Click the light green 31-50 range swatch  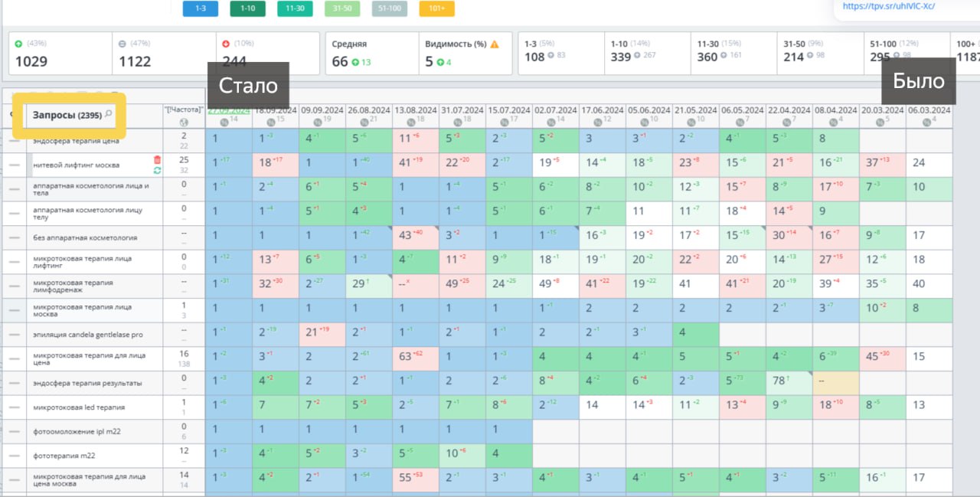(342, 8)
